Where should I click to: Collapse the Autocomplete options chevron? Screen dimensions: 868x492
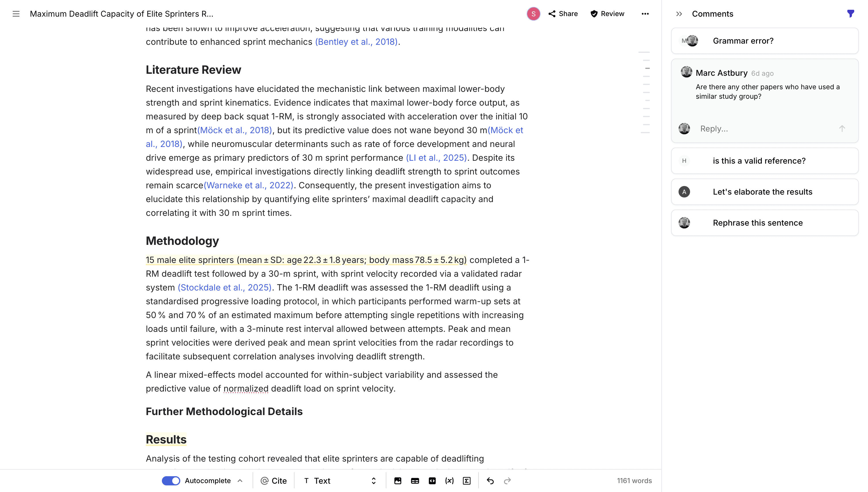point(240,480)
